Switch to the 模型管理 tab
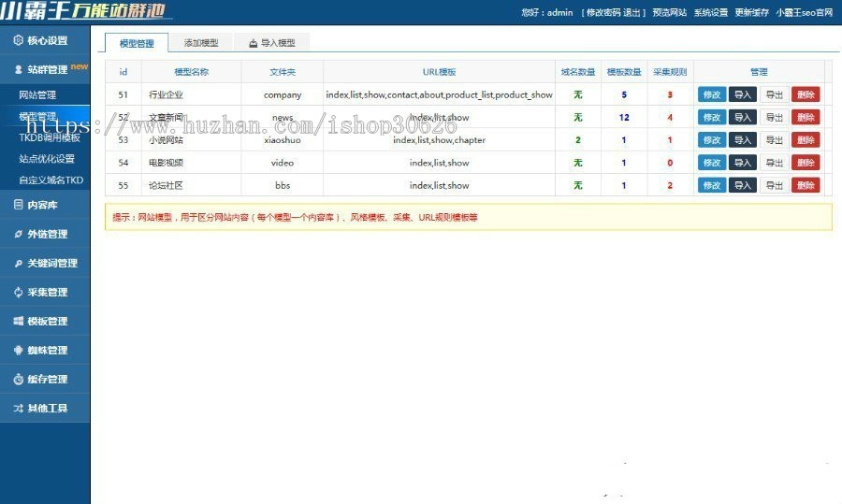The height and width of the screenshot is (504, 842). 137,43
